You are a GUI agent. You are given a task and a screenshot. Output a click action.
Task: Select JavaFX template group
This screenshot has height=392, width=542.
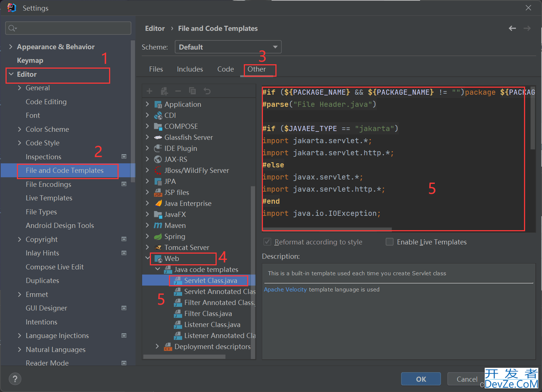(175, 215)
